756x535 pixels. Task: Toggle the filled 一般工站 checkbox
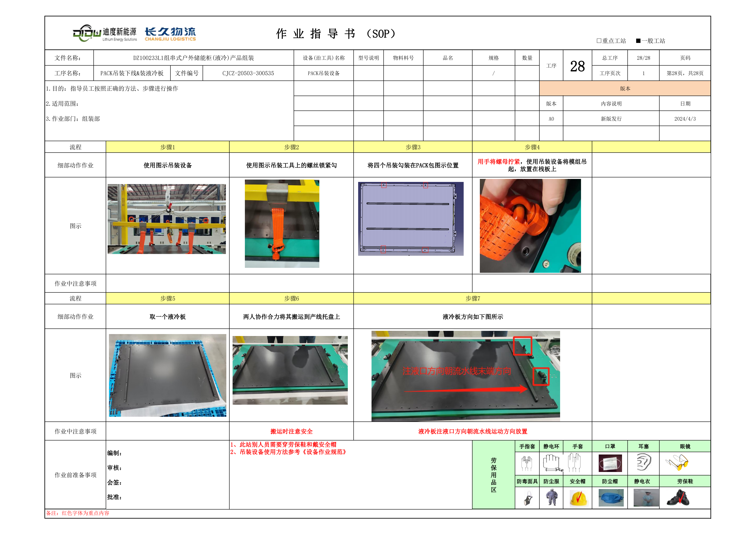tap(638, 41)
